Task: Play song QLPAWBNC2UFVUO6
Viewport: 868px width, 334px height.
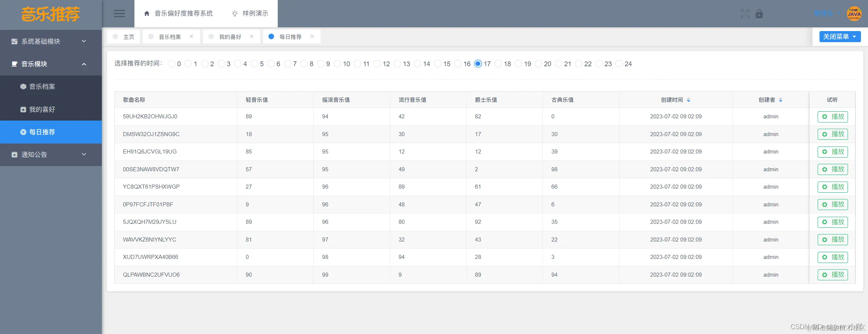Action: (x=833, y=275)
